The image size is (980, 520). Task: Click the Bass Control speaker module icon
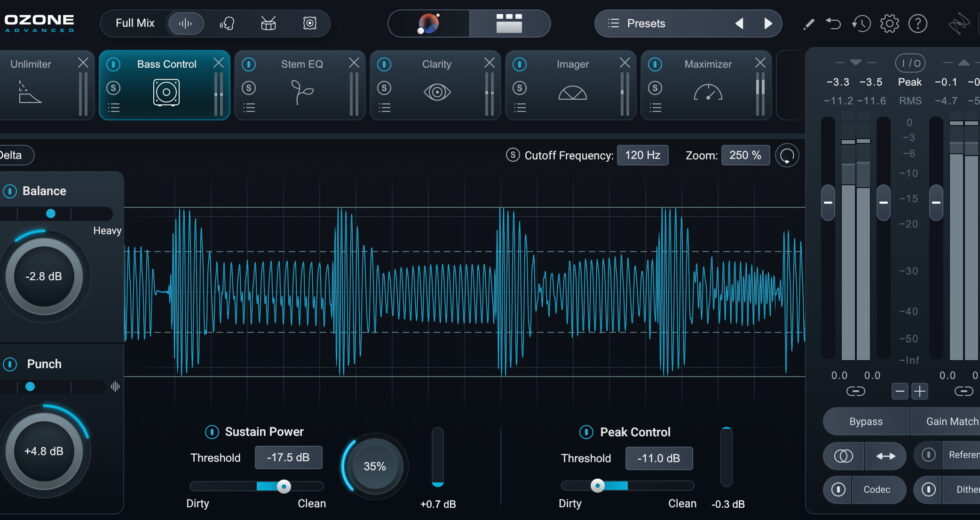point(166,92)
